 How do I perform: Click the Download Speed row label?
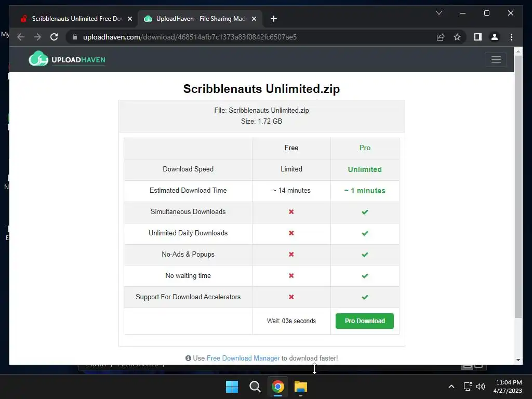pos(188,169)
